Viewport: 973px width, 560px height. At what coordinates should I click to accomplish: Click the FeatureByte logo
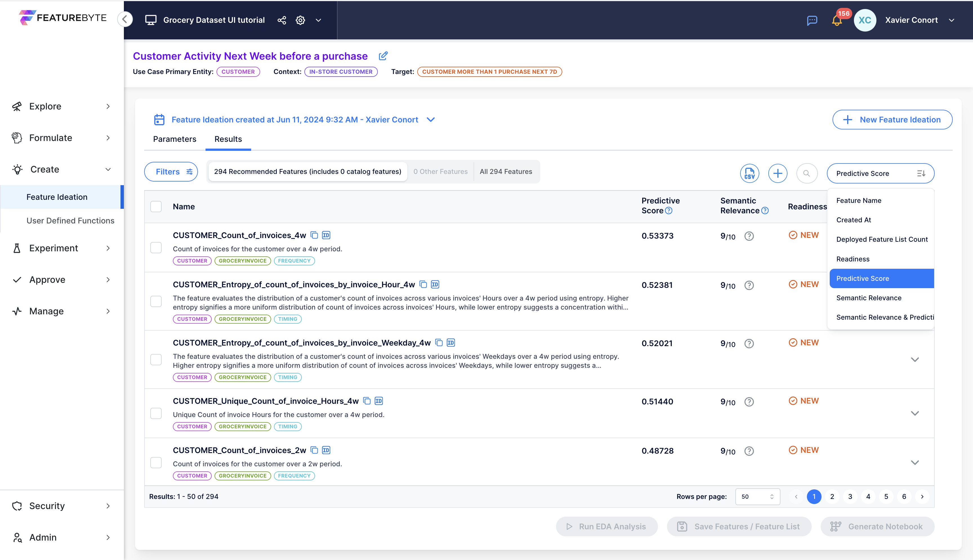click(x=63, y=18)
